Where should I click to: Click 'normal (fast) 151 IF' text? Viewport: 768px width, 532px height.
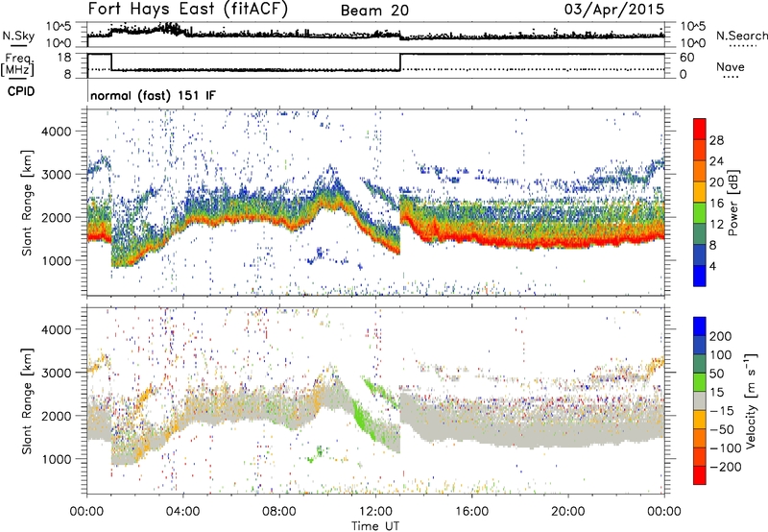pyautogui.click(x=153, y=95)
